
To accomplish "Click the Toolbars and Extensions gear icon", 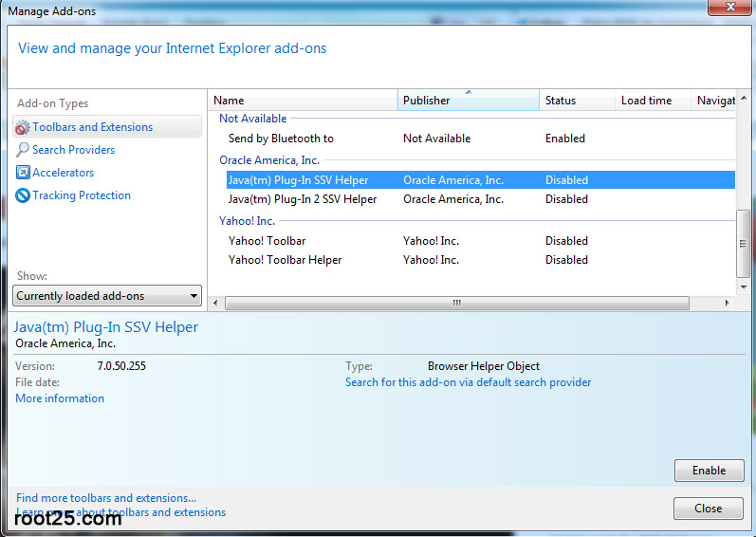I will (x=22, y=127).
